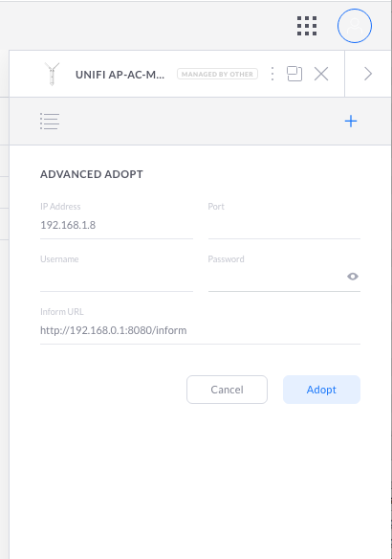The image size is (392, 559).
Task: Close the UniFi AP-AC-M device panel
Action: click(321, 74)
